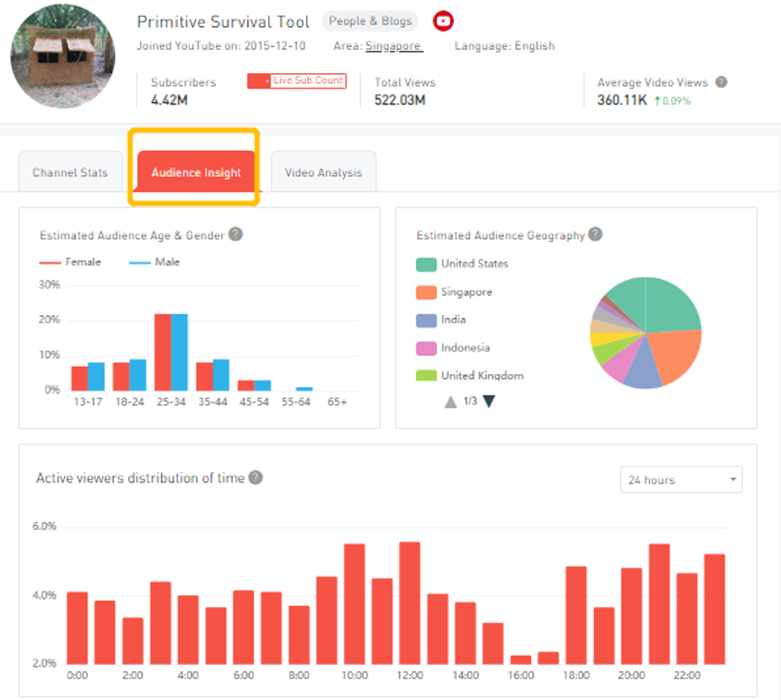Click the Language: English text
The image size is (781, 700).
(505, 46)
